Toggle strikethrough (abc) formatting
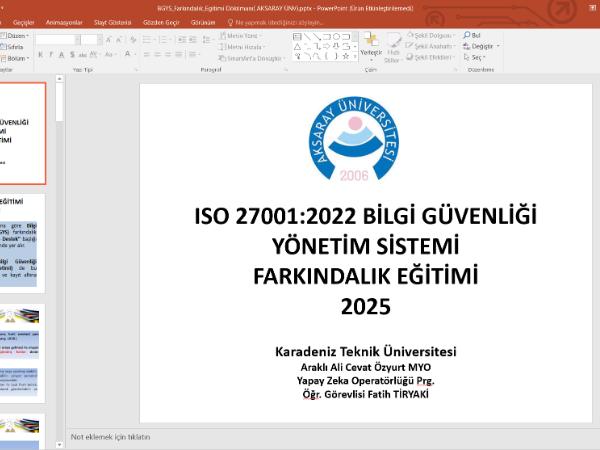 click(82, 55)
